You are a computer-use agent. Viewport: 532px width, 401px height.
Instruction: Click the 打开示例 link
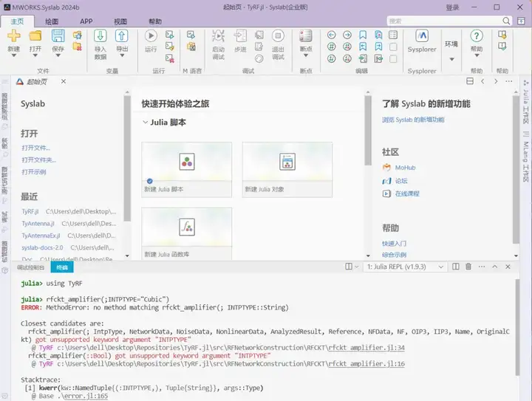[x=33, y=172]
